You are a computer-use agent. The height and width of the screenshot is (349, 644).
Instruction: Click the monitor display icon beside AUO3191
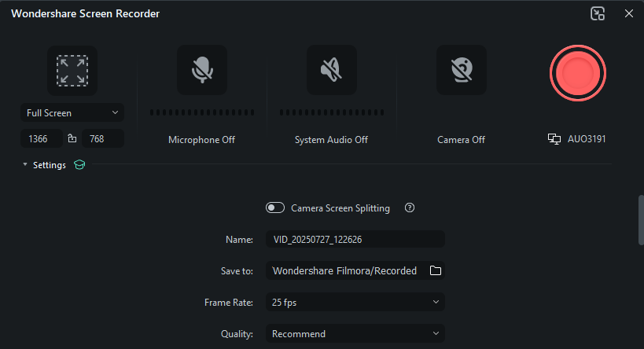tap(554, 139)
